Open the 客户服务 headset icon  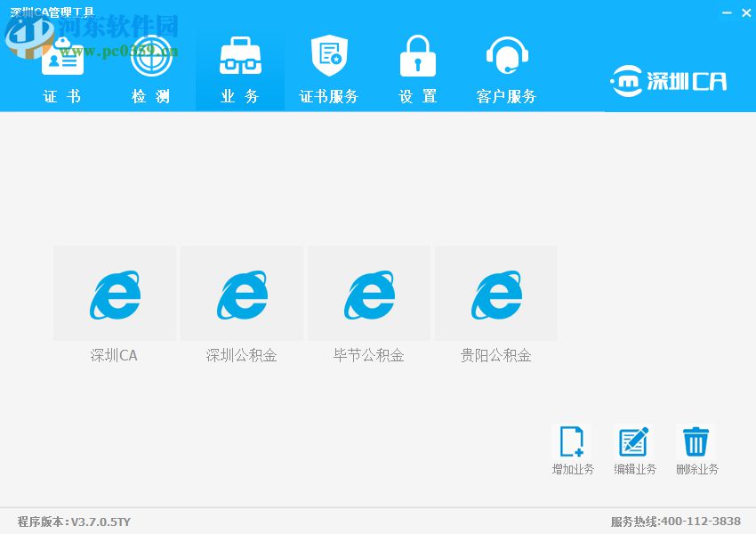[506, 53]
